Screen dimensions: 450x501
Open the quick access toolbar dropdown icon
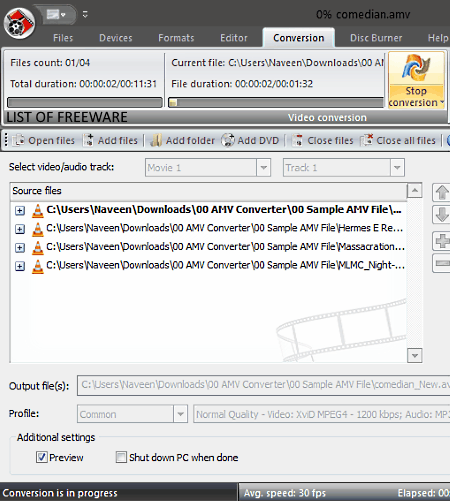[56, 14]
